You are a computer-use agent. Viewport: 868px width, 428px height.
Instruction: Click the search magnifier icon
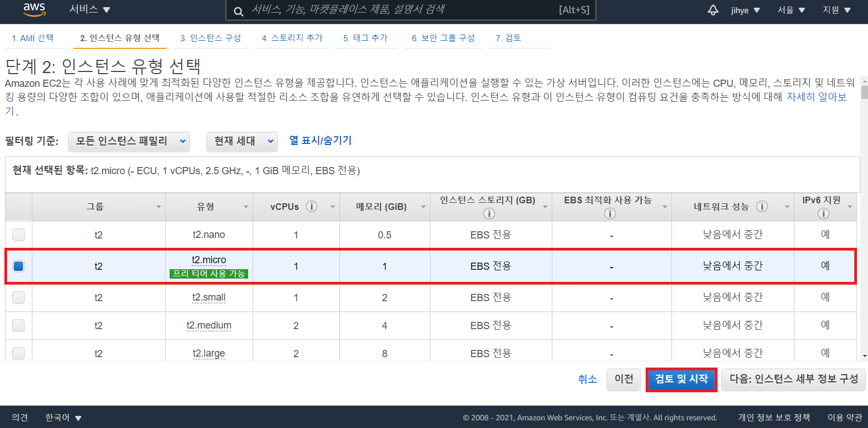pos(238,11)
